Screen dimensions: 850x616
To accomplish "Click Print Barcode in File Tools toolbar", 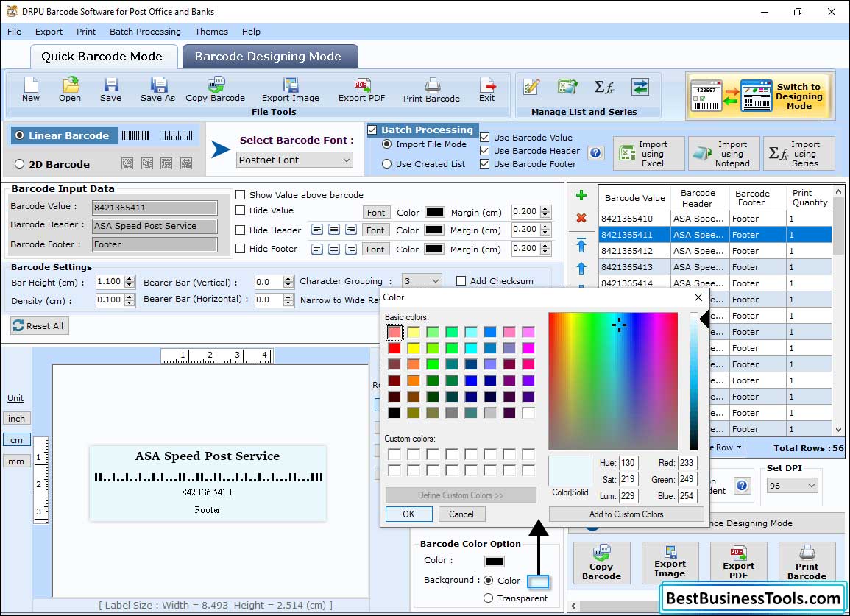I will [x=431, y=90].
